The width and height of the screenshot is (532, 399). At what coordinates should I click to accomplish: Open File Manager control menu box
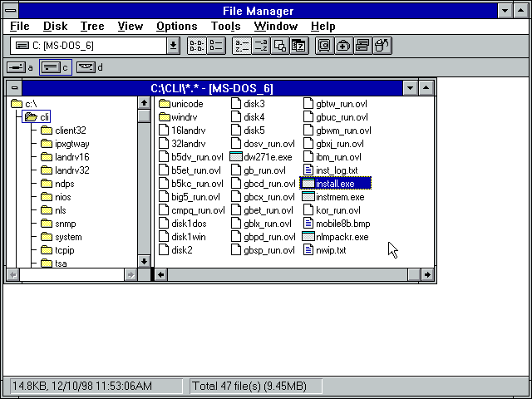tap(11, 11)
